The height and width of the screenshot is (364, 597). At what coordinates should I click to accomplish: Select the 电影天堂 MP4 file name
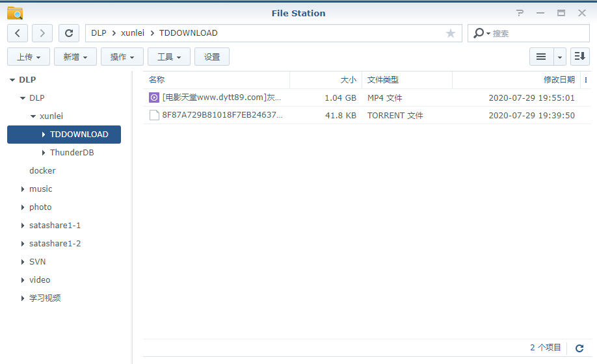pos(222,97)
